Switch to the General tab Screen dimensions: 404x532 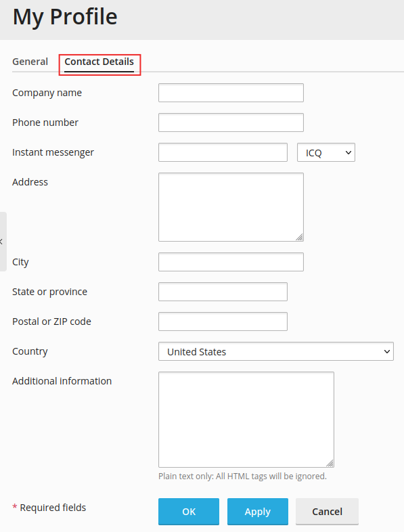pos(30,62)
